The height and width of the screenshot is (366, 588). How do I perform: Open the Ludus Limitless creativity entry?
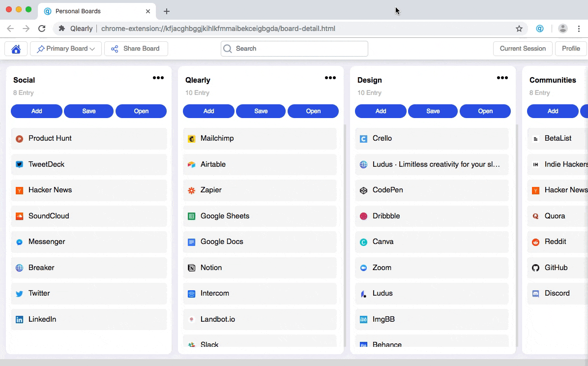pyautogui.click(x=432, y=164)
